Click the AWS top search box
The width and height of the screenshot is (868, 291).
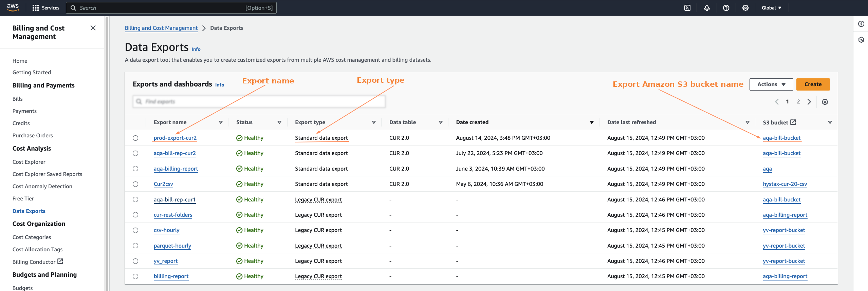click(x=171, y=8)
